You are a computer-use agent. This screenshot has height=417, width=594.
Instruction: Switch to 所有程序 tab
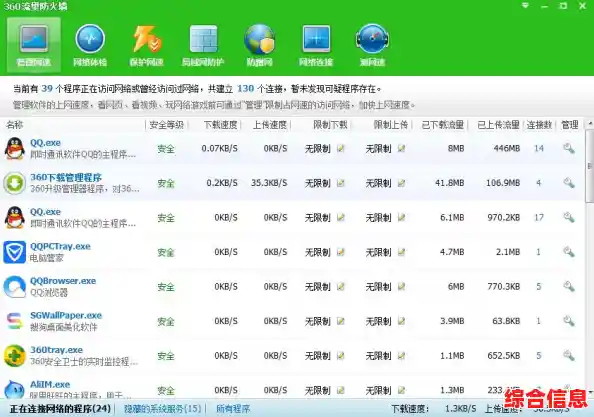coord(233,409)
